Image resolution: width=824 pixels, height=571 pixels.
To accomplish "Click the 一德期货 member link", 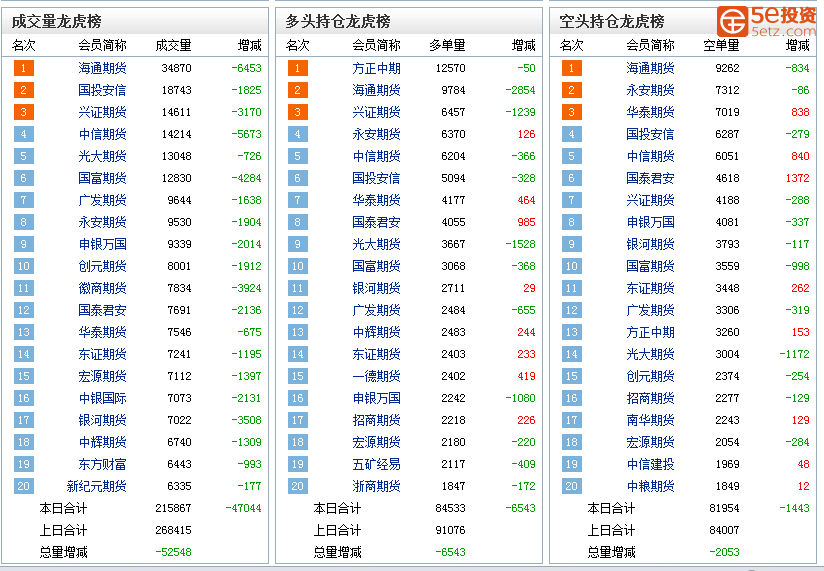I will [x=376, y=376].
